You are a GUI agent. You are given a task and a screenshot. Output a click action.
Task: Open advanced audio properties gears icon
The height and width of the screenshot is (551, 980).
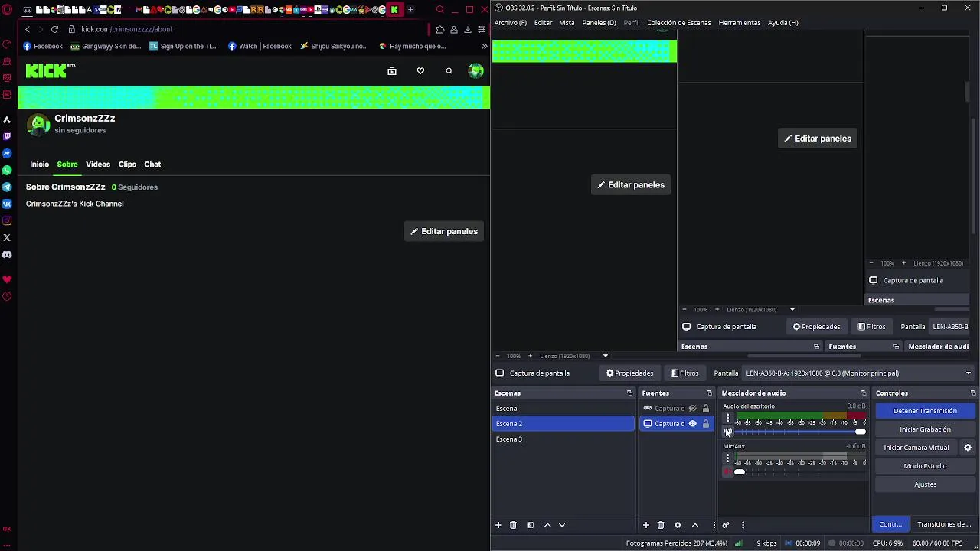(726, 525)
